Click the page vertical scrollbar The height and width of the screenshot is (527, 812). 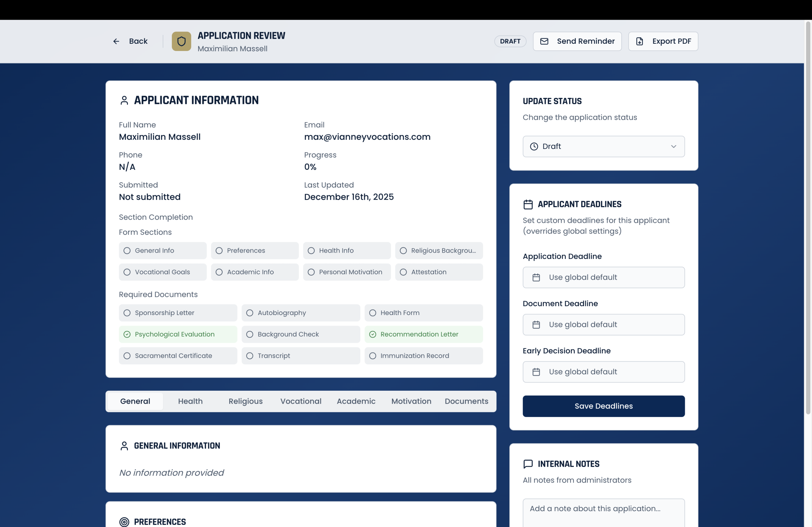(x=808, y=218)
